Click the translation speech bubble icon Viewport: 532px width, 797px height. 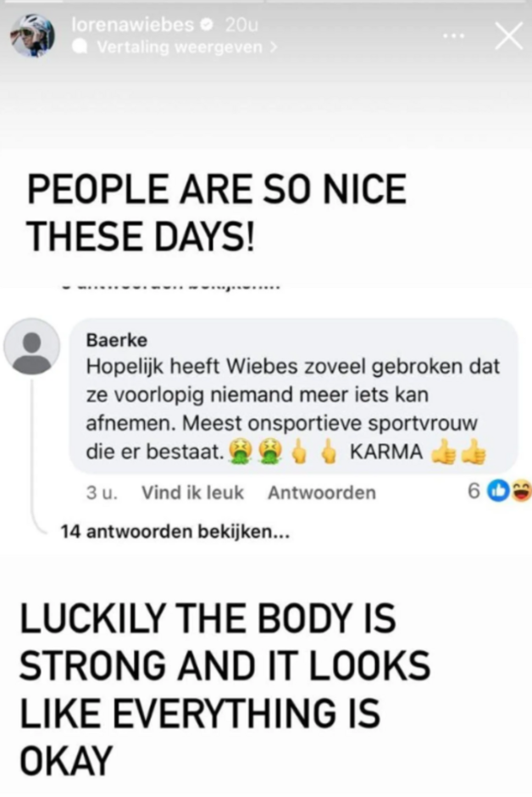[x=80, y=47]
